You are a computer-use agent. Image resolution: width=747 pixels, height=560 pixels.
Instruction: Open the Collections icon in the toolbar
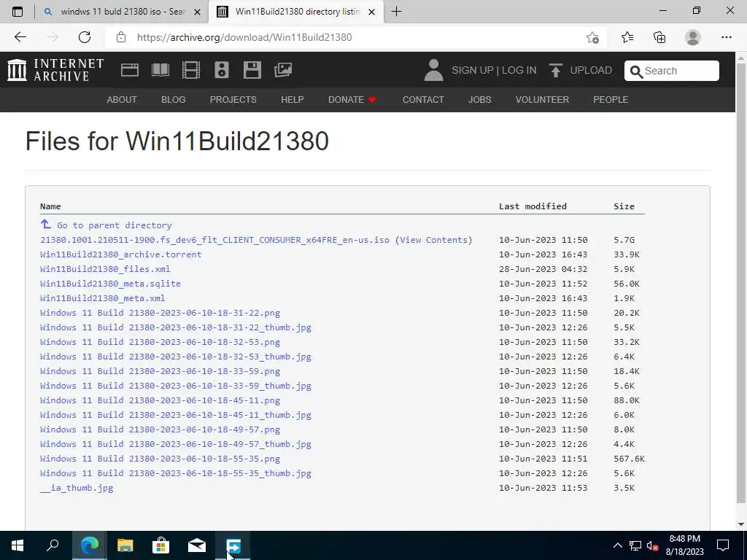pos(659,37)
